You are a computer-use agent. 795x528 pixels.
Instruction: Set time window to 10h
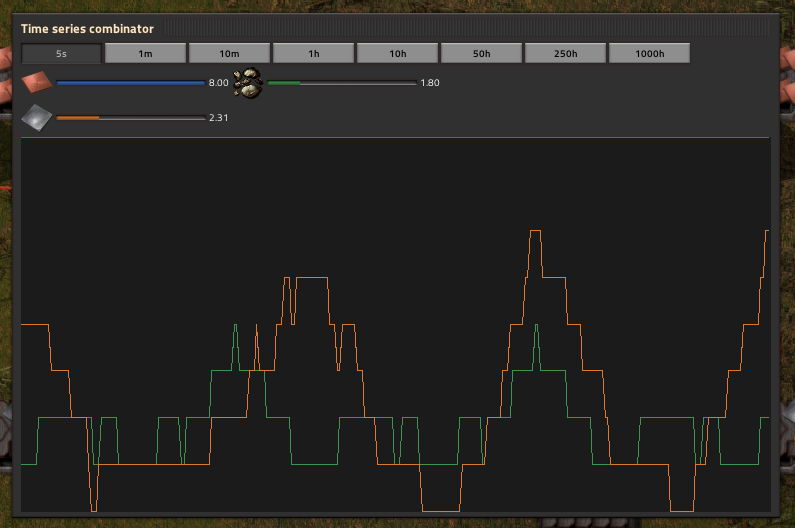point(397,53)
